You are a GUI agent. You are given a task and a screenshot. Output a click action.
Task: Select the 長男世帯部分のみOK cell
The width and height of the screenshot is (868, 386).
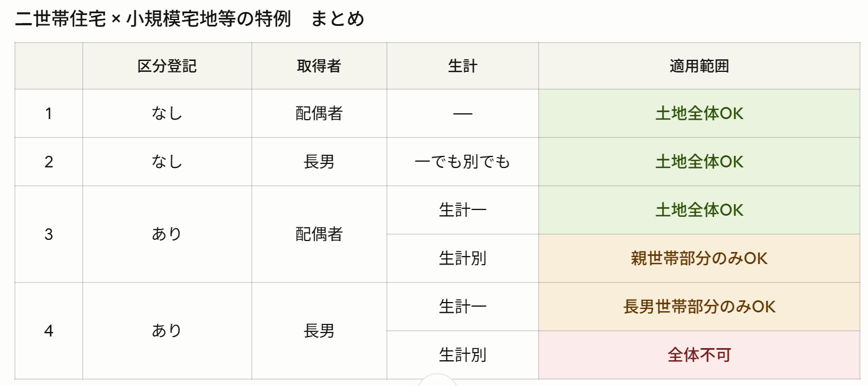(x=699, y=307)
